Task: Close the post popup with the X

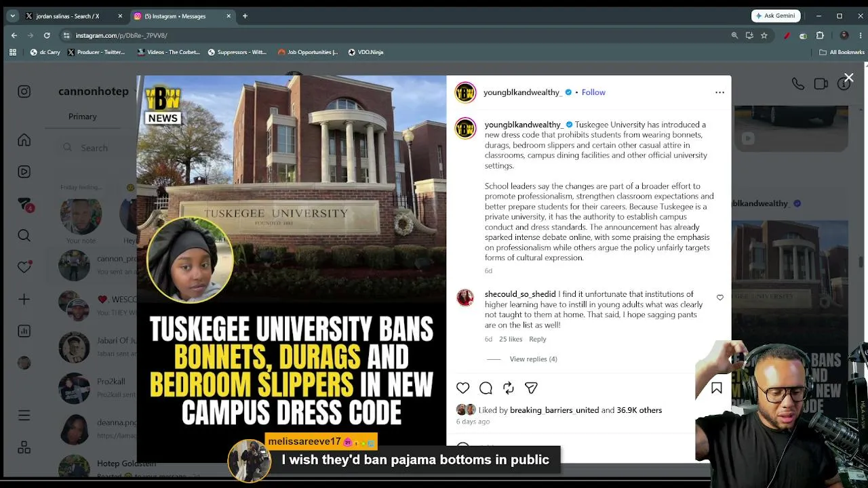Action: coord(848,78)
